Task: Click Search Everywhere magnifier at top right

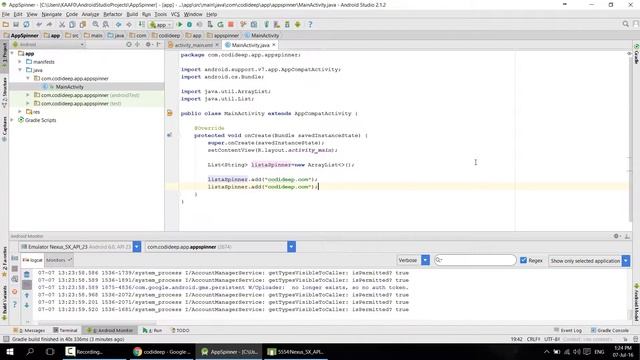Action: click(625, 24)
